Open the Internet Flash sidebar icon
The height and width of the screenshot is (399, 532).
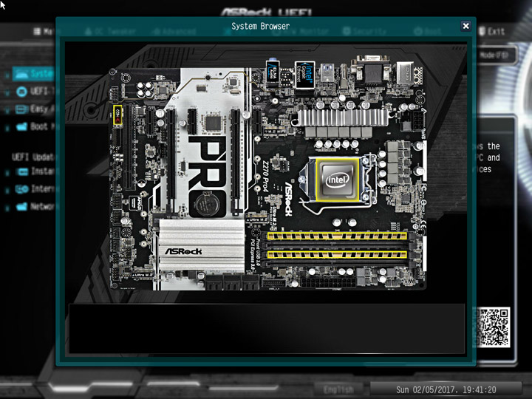coord(22,189)
